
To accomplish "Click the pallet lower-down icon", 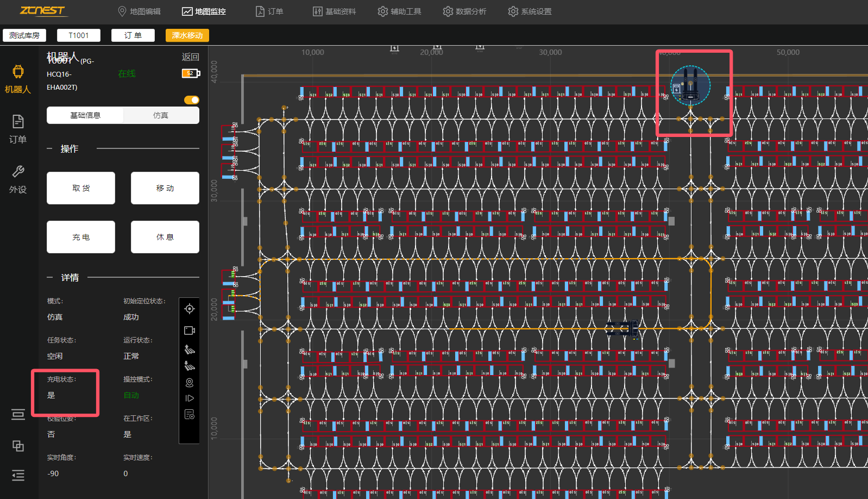I will click(x=190, y=366).
